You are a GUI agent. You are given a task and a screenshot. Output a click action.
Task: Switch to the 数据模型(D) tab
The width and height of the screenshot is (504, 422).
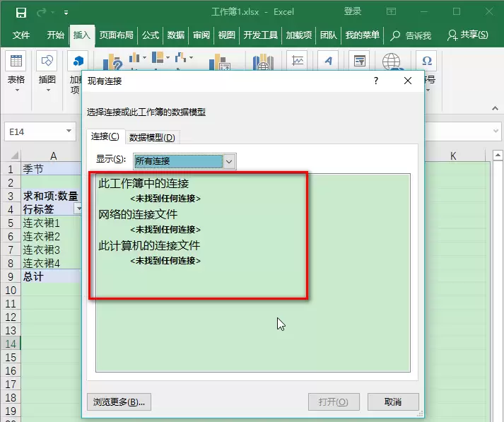(x=152, y=138)
